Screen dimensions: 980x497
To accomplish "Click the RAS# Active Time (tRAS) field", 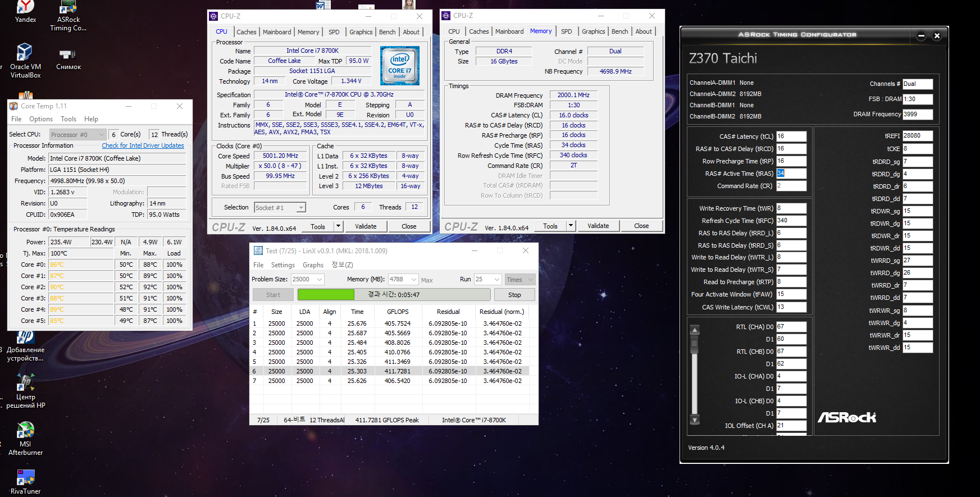I will [x=791, y=174].
